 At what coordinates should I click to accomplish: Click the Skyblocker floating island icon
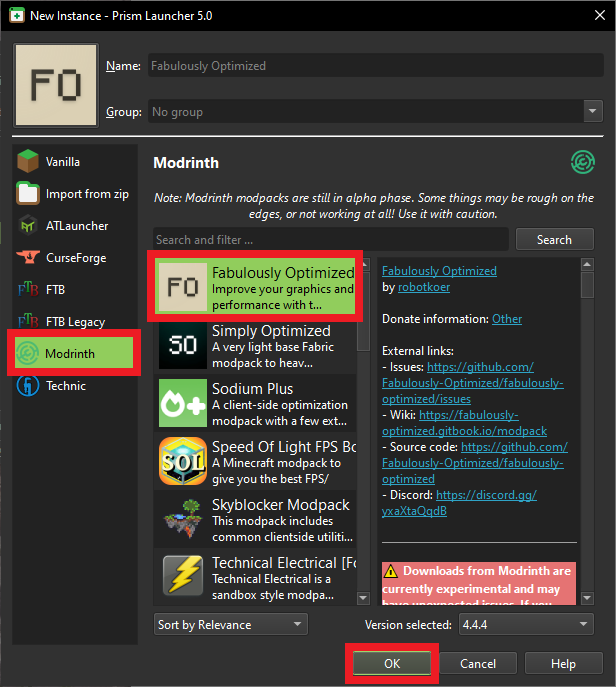[183, 519]
